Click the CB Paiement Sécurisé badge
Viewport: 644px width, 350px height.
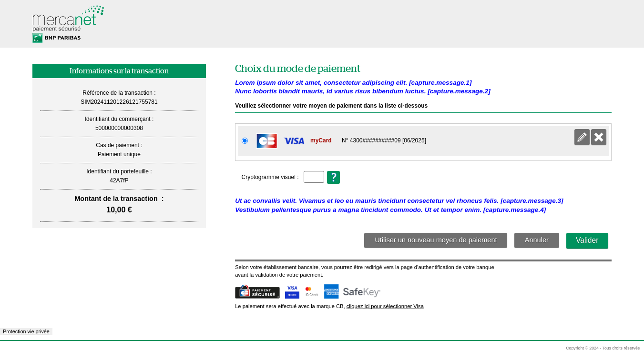257,292
